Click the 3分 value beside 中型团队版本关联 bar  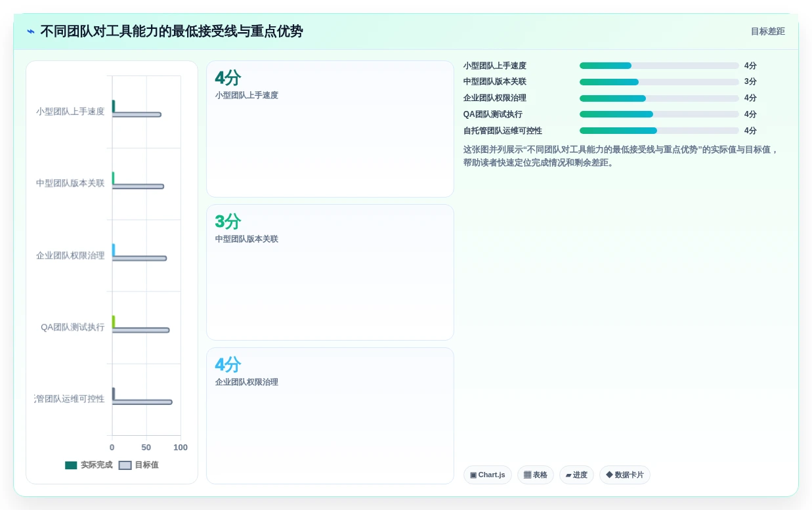(750, 82)
